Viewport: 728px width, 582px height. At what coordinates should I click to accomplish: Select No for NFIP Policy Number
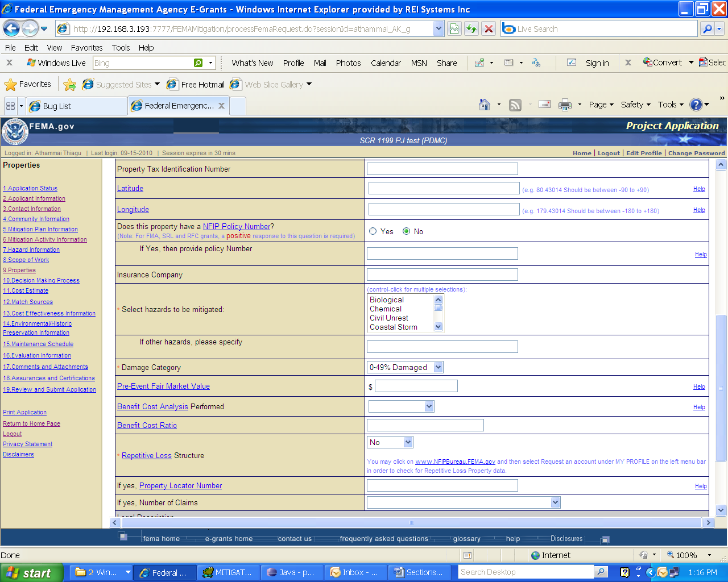(407, 231)
